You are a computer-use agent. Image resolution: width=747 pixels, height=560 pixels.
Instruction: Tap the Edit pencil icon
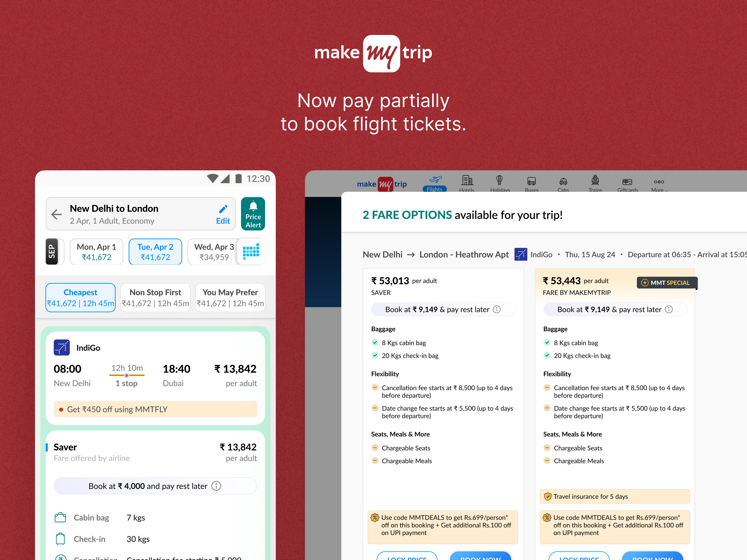click(223, 209)
